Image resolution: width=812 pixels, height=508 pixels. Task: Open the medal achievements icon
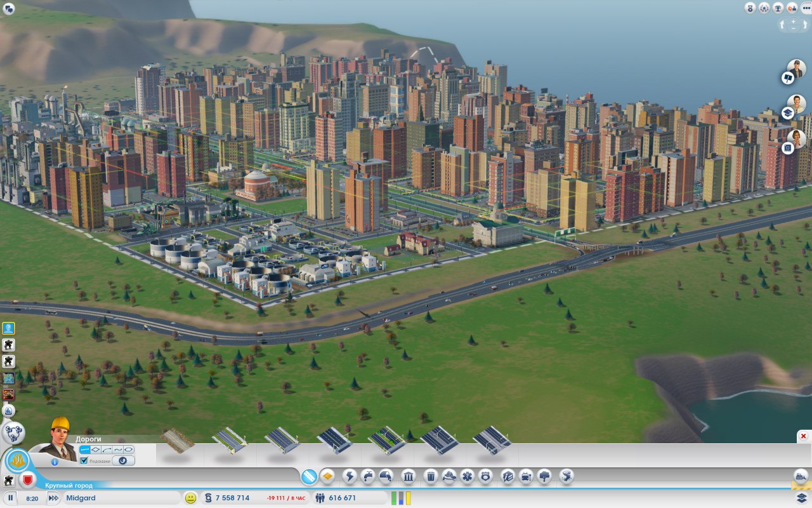click(750, 8)
